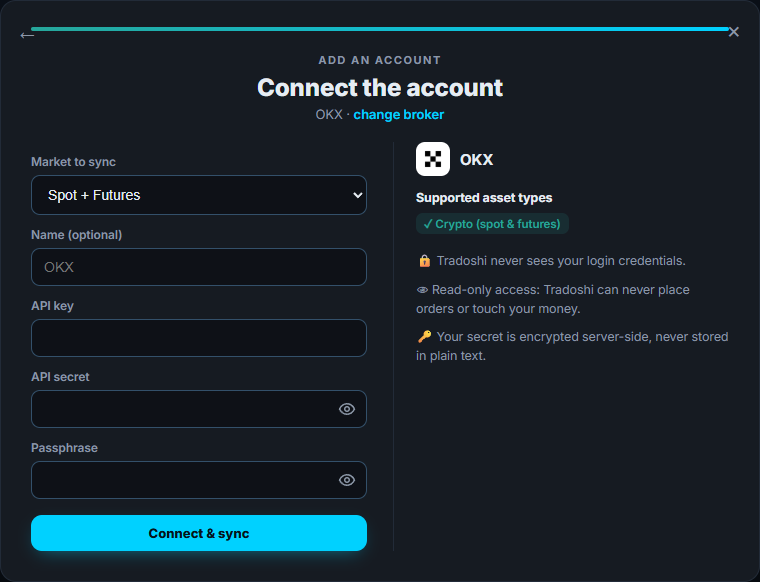Click the eye icon beside Read-only access

pyautogui.click(x=422, y=290)
